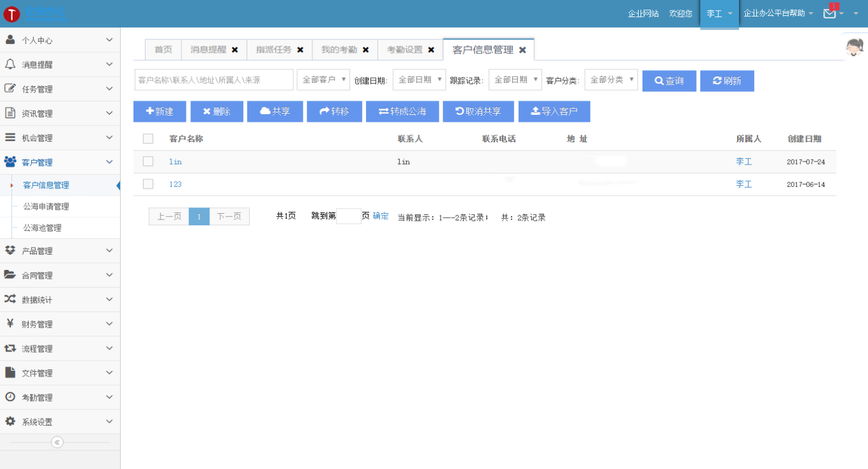This screenshot has height=469, width=868.
Task: Select all customers with header checkbox
Action: [x=148, y=138]
